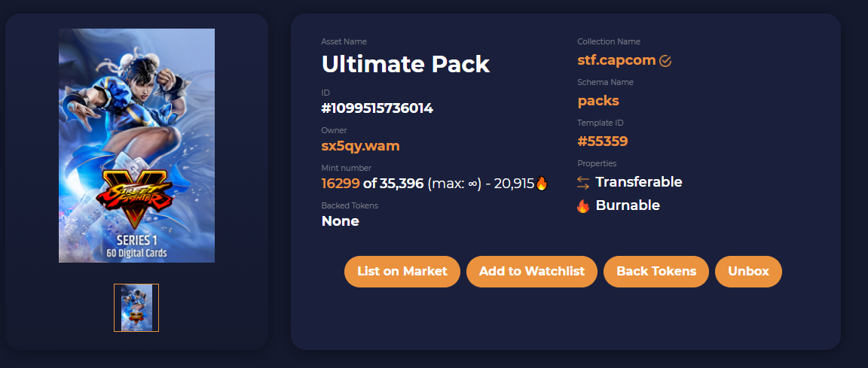Click the Burnable flame icon
The width and height of the screenshot is (868, 368).
pos(583,205)
